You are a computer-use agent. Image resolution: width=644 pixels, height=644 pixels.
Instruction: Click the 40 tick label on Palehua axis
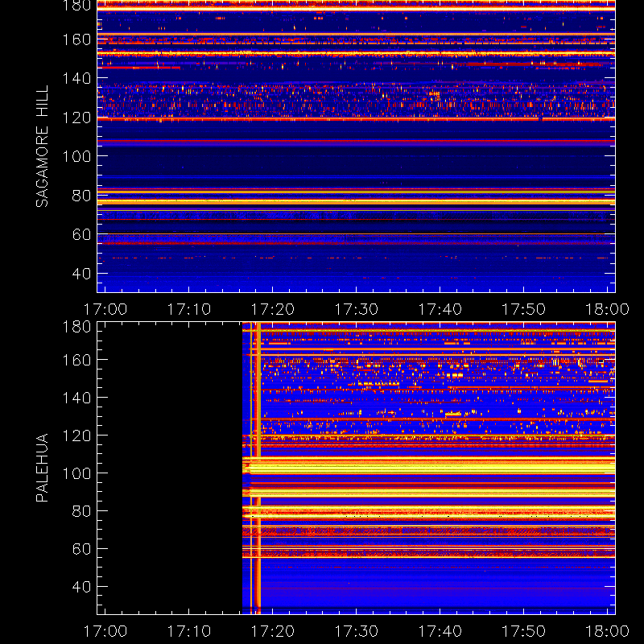click(81, 587)
